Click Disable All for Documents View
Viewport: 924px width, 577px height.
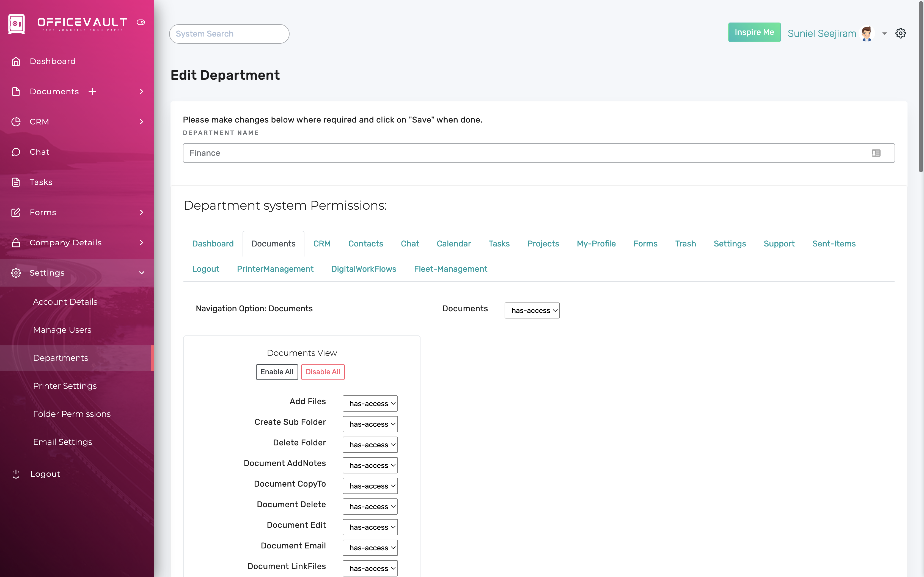tap(323, 372)
